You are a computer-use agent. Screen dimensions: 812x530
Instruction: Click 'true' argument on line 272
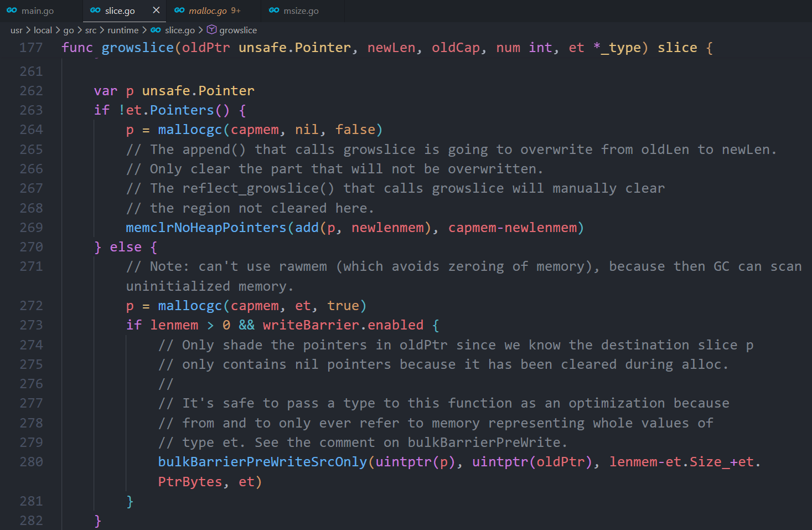coord(343,306)
